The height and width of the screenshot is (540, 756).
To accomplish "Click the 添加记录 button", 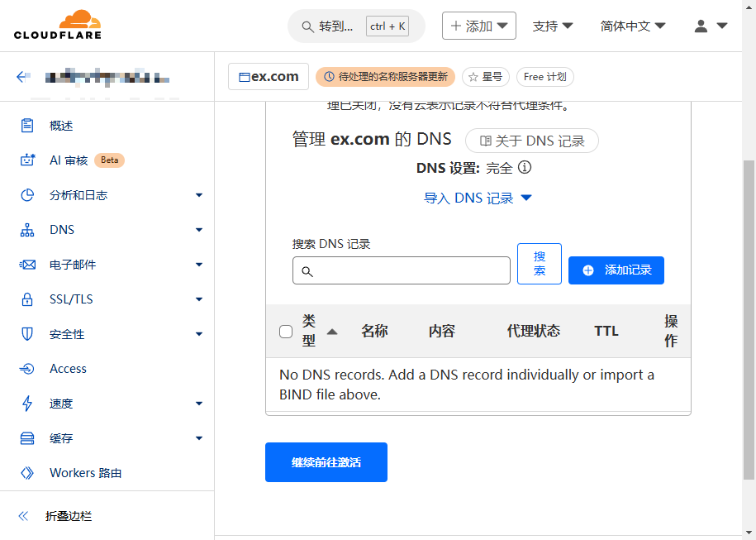I will tap(616, 270).
